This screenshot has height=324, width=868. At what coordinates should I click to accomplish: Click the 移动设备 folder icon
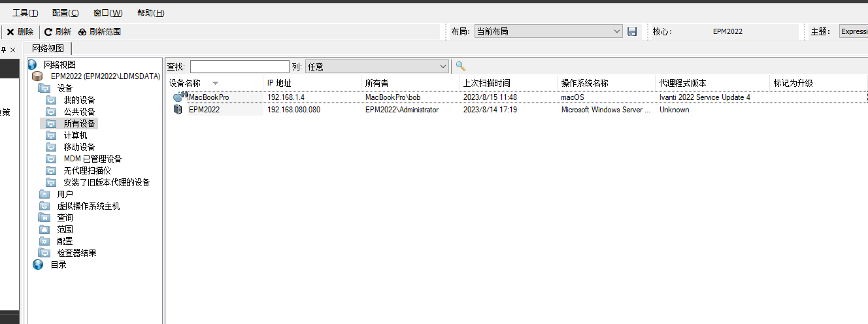click(x=51, y=147)
